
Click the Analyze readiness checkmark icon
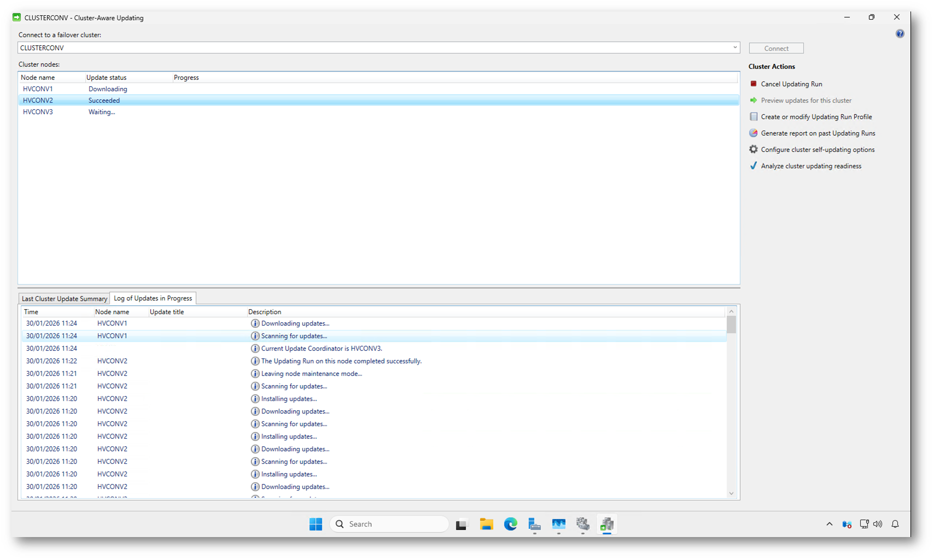(x=753, y=166)
